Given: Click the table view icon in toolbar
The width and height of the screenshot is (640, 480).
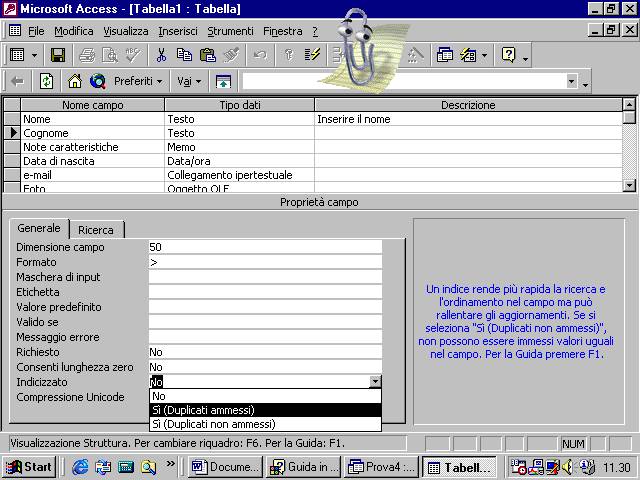Looking at the screenshot, I should (17, 55).
